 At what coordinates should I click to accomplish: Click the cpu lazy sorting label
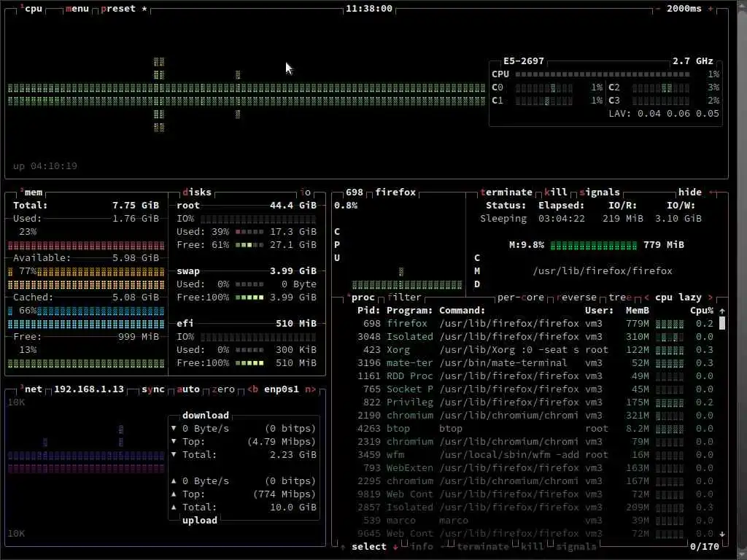pyautogui.click(x=678, y=297)
